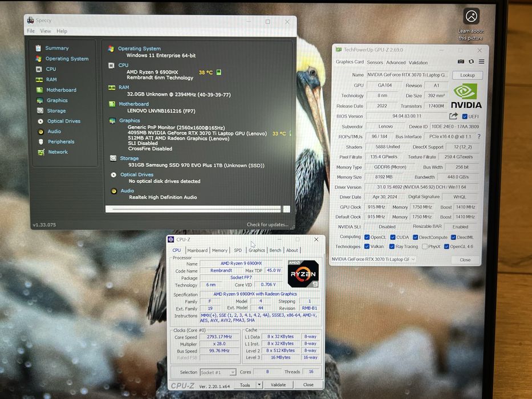Click the Optical Drives disc icon in sidebar
The image size is (532, 399).
pyautogui.click(x=40, y=121)
